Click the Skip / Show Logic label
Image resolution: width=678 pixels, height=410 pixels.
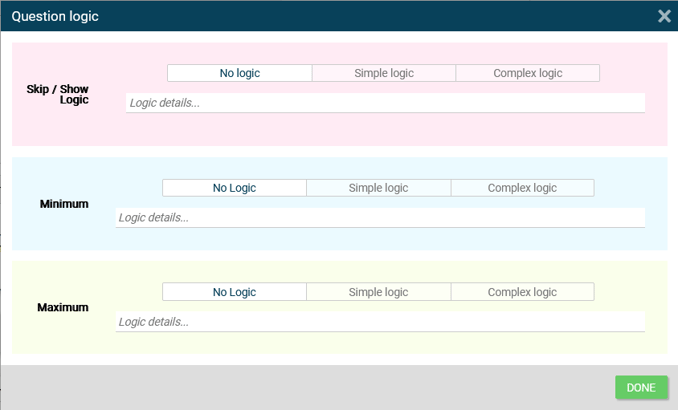(57, 95)
